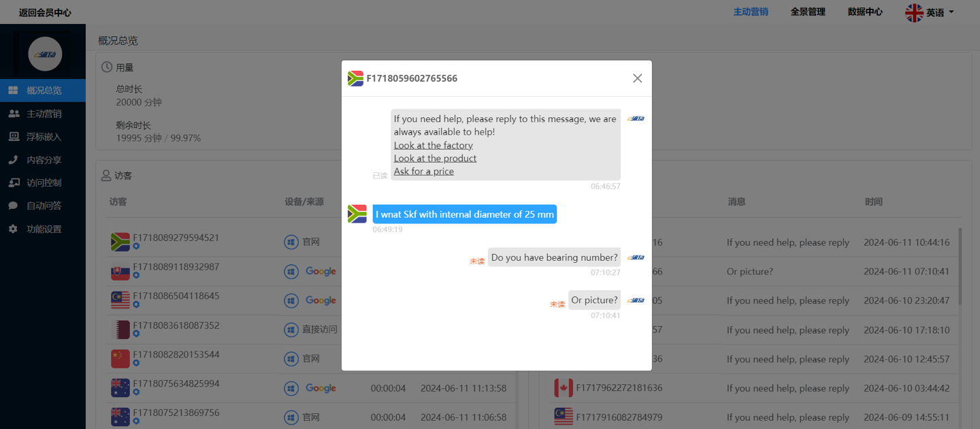The width and height of the screenshot is (980, 429).
Task: Click the messages list scrollbar on right
Action: [x=960, y=266]
